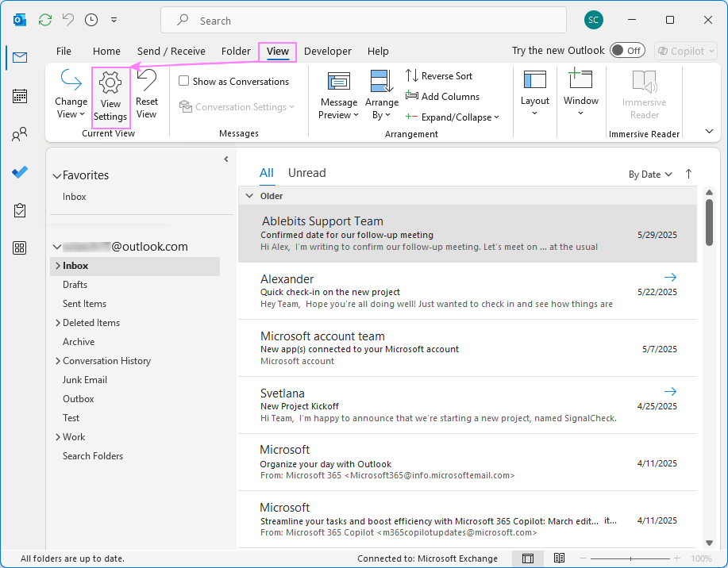Open the Help tab

click(x=378, y=51)
